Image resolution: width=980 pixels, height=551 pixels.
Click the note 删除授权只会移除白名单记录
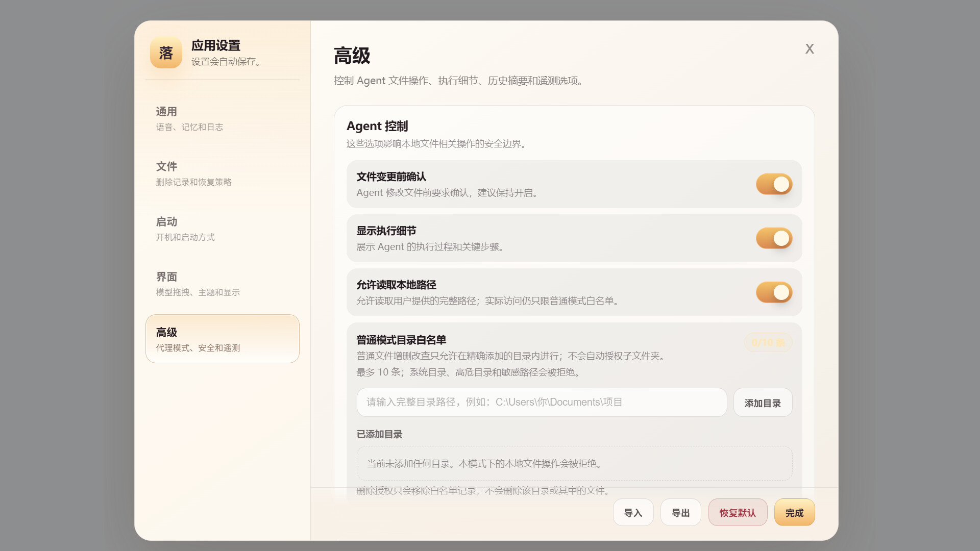point(484,491)
